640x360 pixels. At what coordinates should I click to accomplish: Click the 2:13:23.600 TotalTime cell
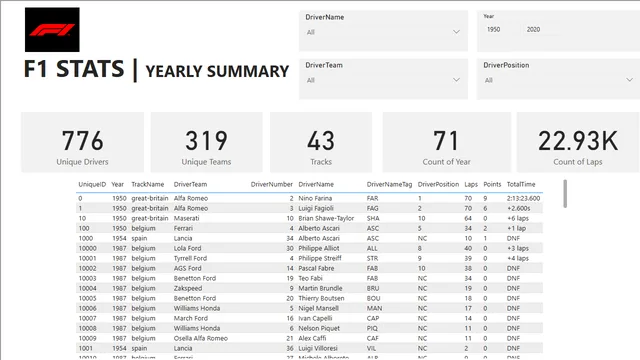pos(523,198)
